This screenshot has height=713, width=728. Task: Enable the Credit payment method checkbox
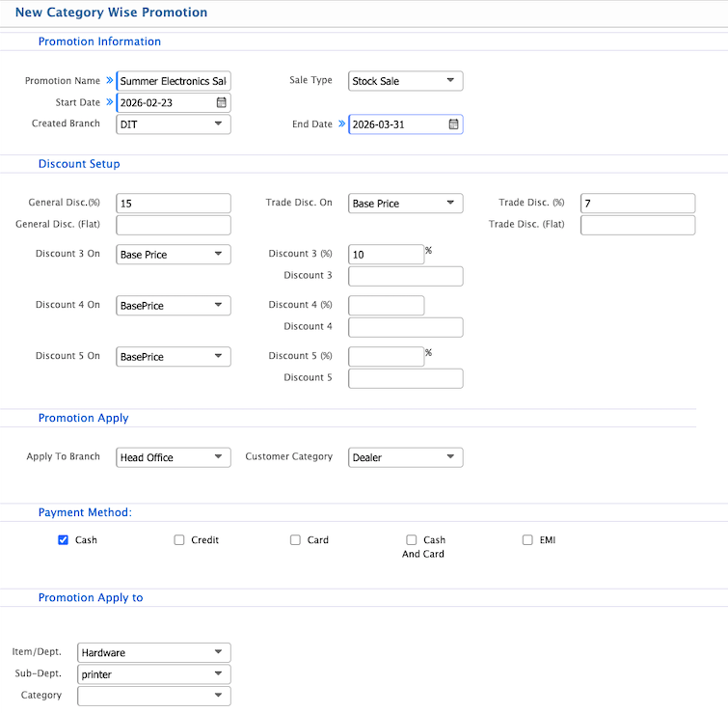click(x=179, y=540)
